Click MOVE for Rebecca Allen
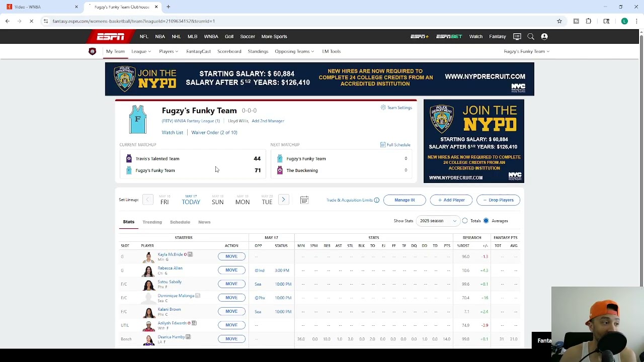644x362 pixels. click(231, 270)
